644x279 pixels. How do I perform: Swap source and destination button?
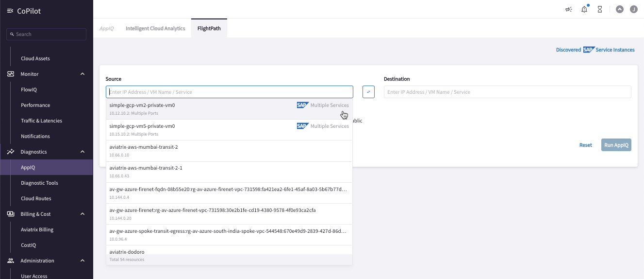(368, 92)
